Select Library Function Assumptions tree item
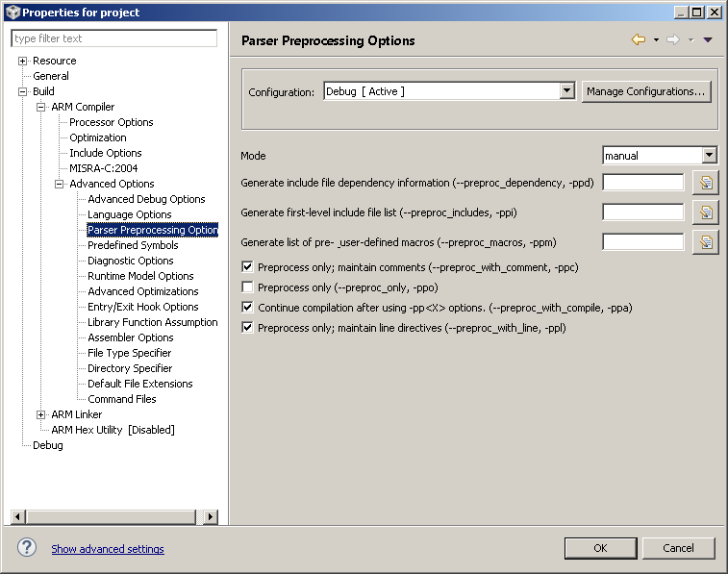This screenshot has height=574, width=728. [x=153, y=322]
